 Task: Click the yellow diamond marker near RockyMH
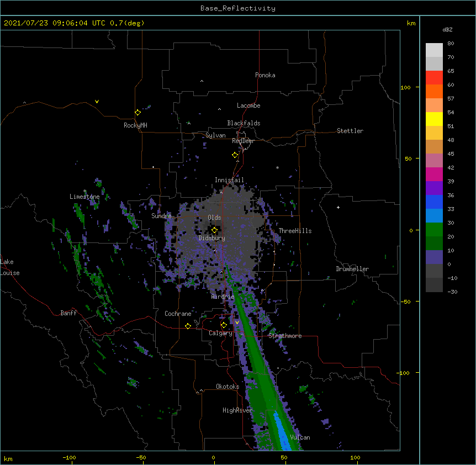click(x=137, y=113)
